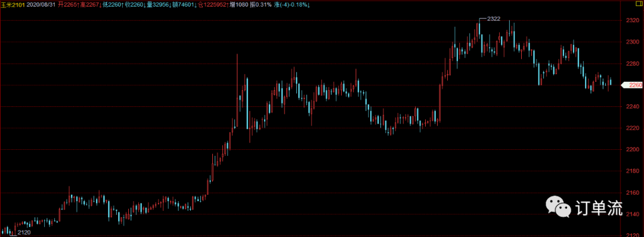Click the 2140 price axis label

click(632, 214)
